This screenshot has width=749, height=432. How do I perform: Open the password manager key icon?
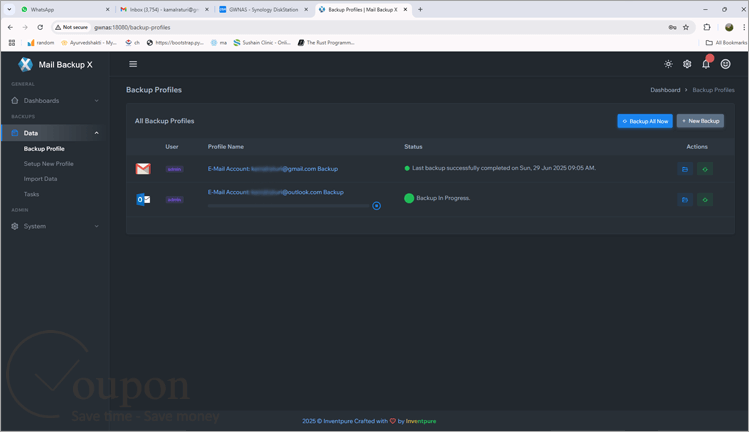point(672,28)
